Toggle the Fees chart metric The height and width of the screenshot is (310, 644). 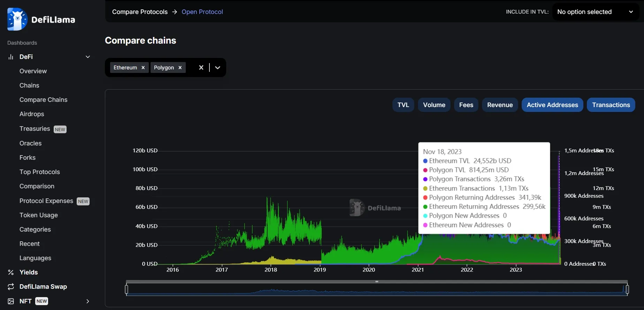466,105
